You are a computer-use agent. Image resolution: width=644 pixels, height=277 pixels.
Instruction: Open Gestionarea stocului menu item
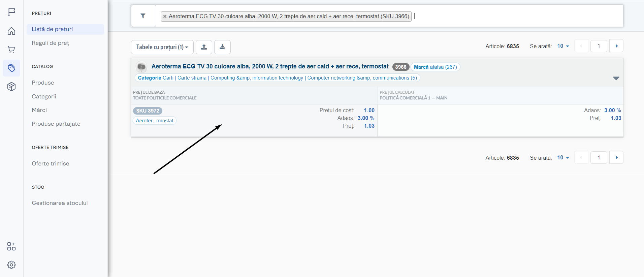pyautogui.click(x=60, y=203)
